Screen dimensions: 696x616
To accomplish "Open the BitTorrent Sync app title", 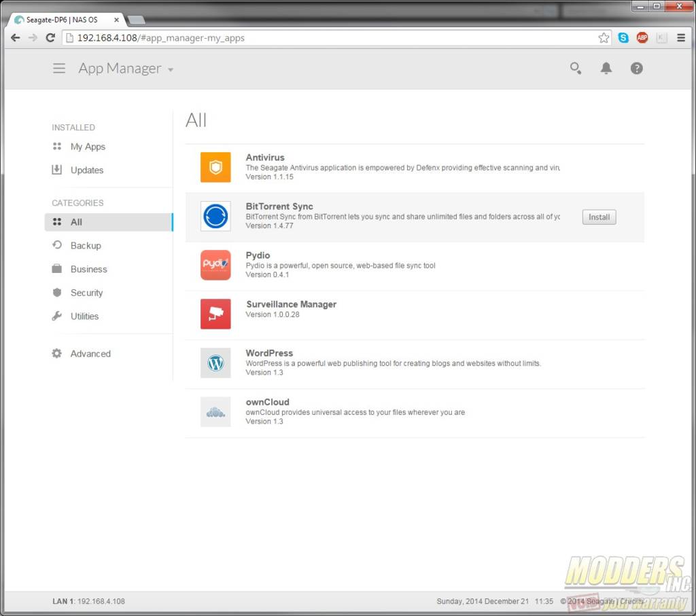I will 279,206.
